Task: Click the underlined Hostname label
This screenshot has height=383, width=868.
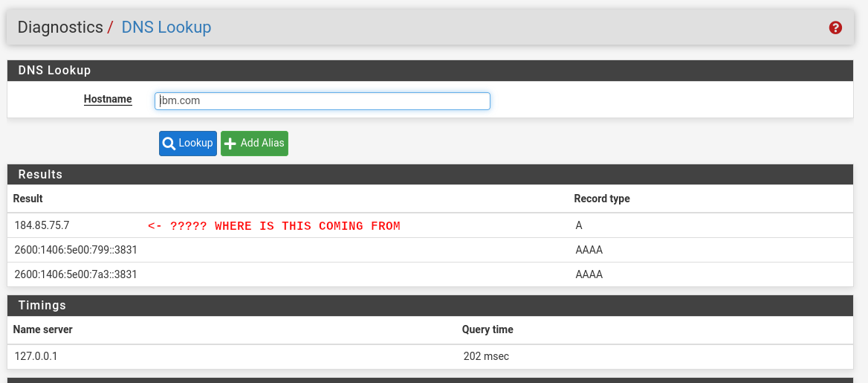Action: tap(108, 99)
